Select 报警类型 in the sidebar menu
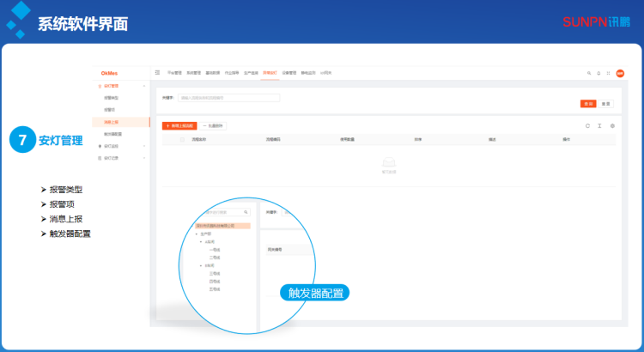This screenshot has height=352, width=644. (111, 98)
